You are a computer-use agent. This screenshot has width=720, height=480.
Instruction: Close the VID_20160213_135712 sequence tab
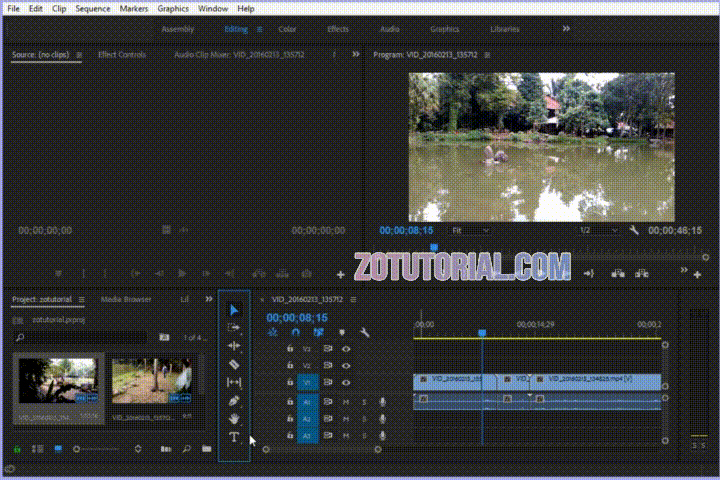[x=262, y=299]
